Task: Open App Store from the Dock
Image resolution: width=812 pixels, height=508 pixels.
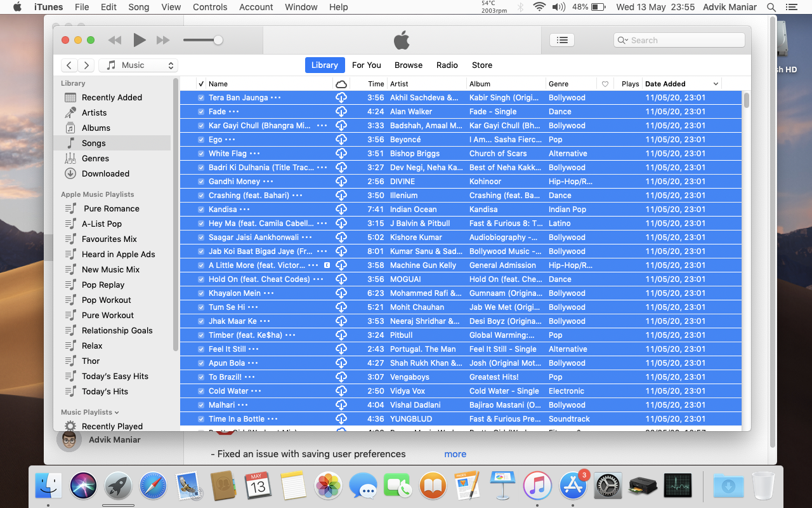Action: (x=573, y=486)
